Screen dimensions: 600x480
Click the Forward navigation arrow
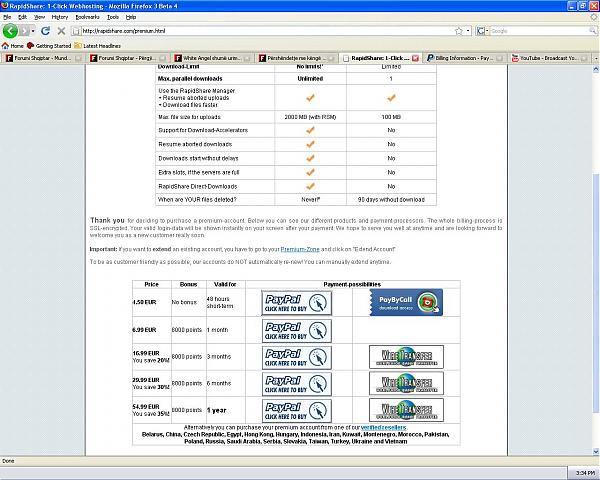[24, 31]
